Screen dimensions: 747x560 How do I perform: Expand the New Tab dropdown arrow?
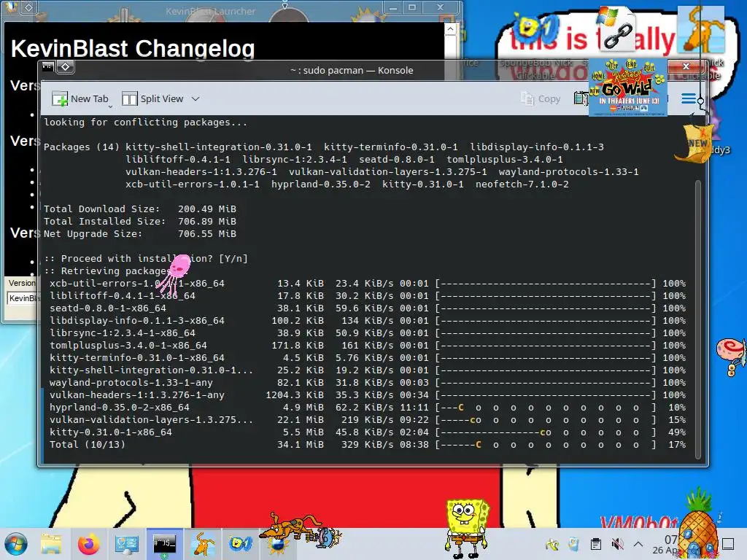pos(111,106)
